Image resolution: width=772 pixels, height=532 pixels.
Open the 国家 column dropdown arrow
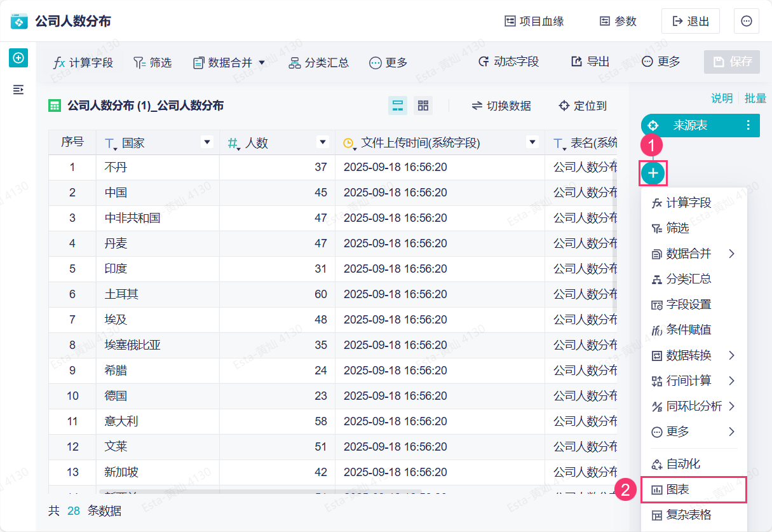207,142
